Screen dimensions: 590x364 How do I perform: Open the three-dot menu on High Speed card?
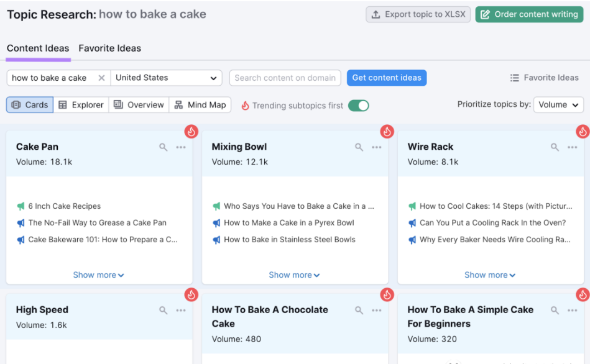click(x=181, y=310)
